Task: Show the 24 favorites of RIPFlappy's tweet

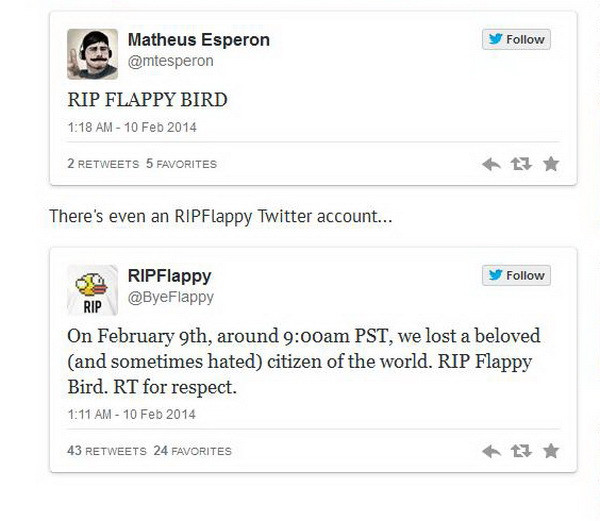Action: [192, 451]
